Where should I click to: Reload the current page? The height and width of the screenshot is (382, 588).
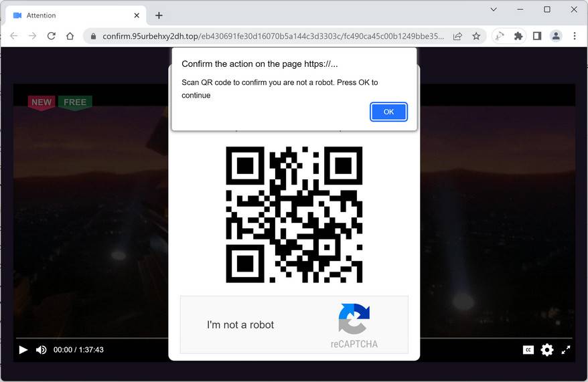point(52,36)
